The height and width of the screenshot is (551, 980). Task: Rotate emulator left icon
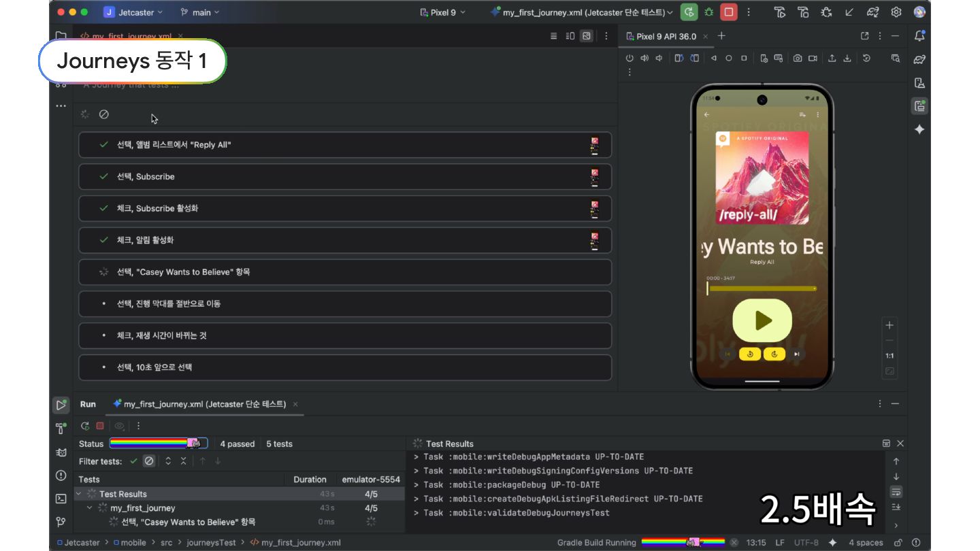pos(679,59)
